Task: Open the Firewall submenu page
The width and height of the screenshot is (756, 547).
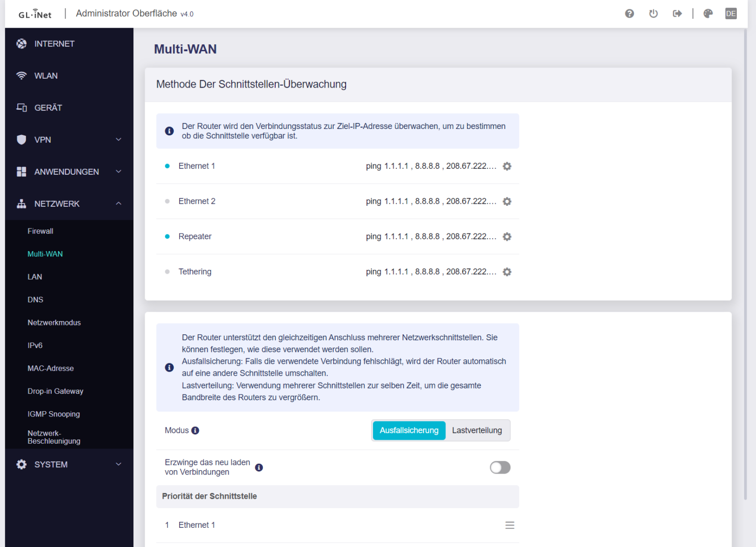Action: (x=40, y=231)
